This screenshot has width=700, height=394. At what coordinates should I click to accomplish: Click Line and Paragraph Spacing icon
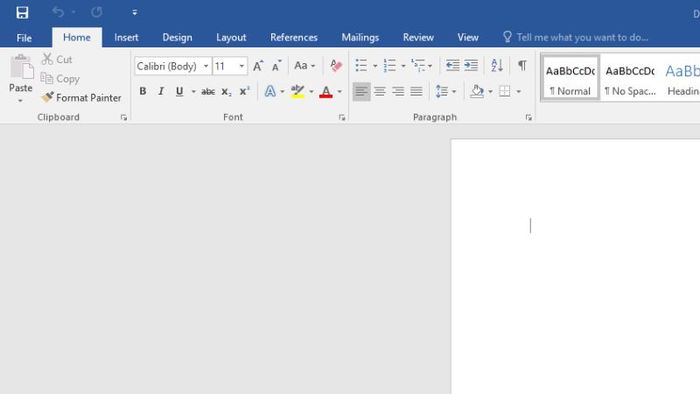click(442, 91)
